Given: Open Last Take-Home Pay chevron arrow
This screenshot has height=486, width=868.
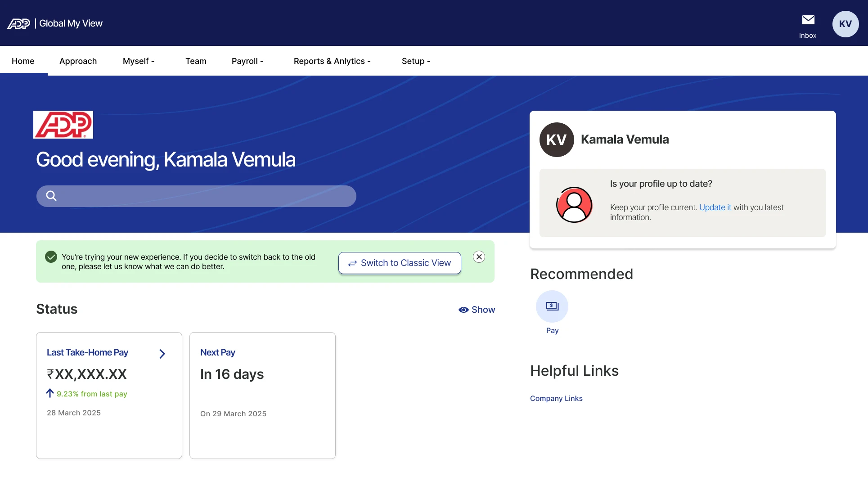Looking at the screenshot, I should [x=162, y=354].
